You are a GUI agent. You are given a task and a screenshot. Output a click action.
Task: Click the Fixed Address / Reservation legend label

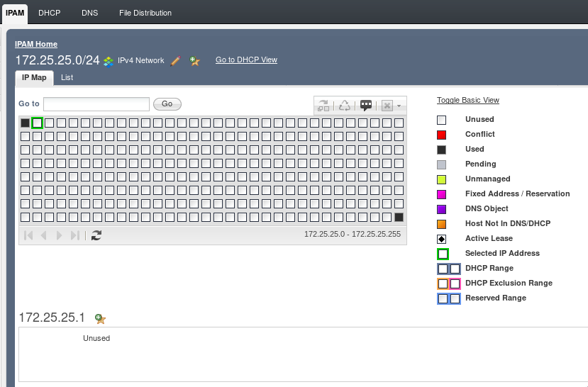(518, 193)
